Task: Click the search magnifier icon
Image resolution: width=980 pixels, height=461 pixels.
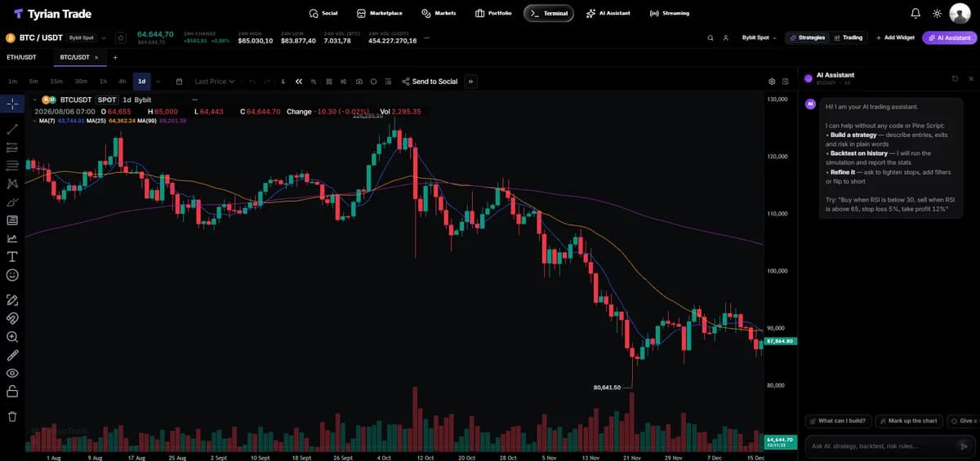Action: (710, 38)
